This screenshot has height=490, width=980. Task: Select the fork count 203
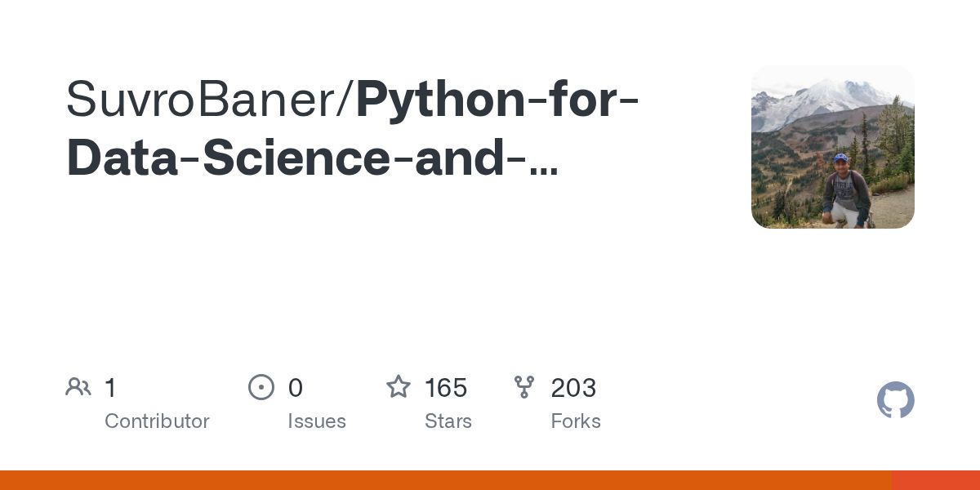(573, 388)
